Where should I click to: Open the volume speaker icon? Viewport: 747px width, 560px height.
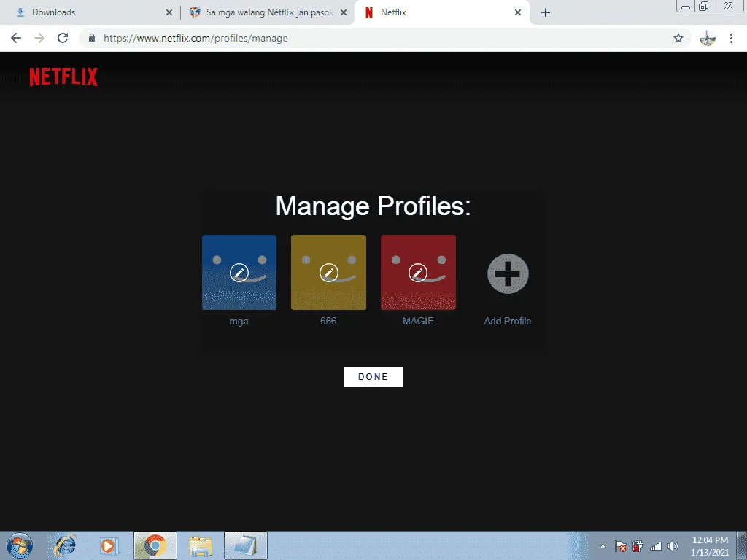(673, 546)
